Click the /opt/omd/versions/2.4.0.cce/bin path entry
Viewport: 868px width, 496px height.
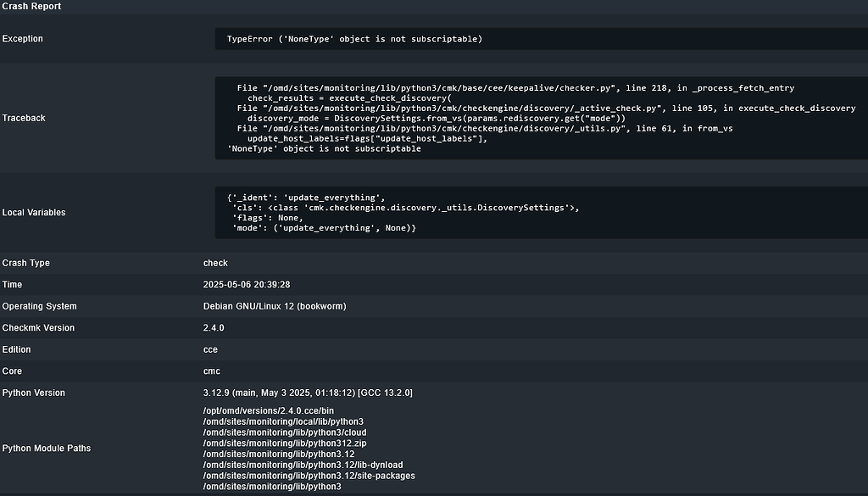click(269, 410)
